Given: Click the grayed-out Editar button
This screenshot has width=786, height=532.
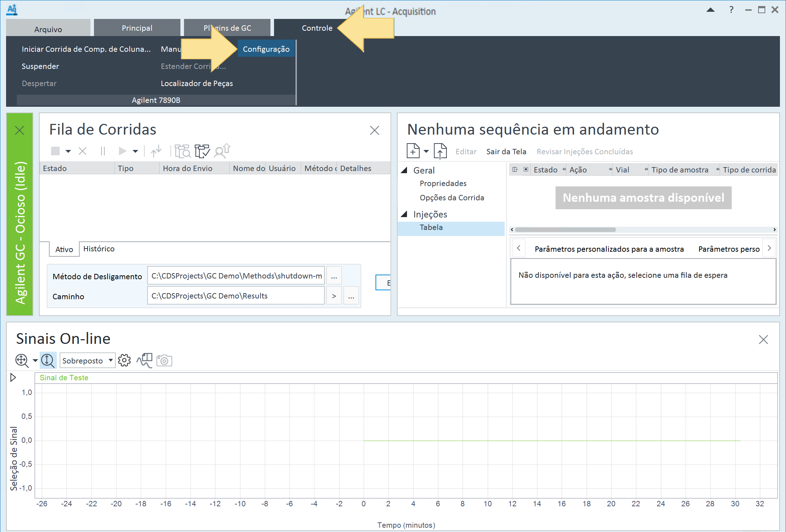Looking at the screenshot, I should pos(466,151).
